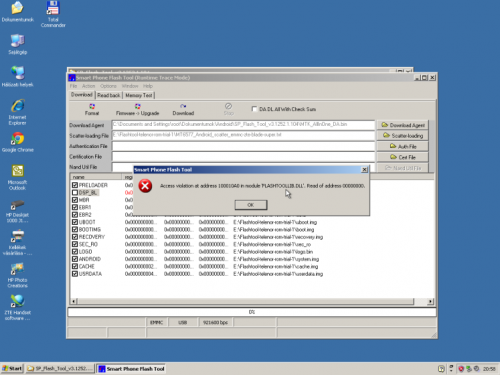
Task: Switch to the Download tab
Action: click(82, 95)
